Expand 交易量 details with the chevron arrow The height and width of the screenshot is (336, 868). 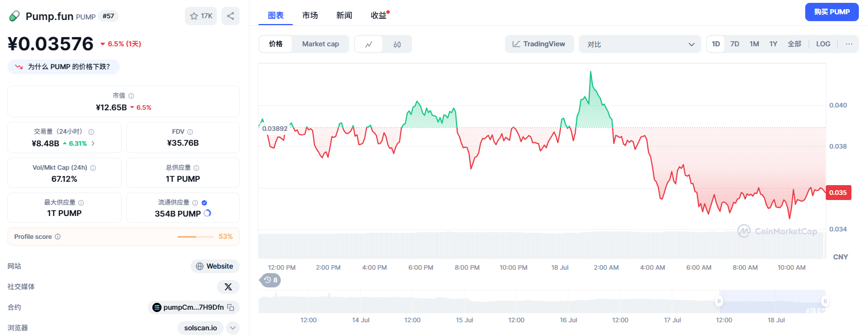tap(93, 143)
